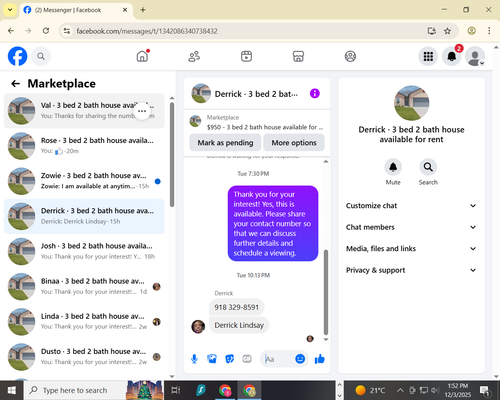Click the address bar URL
The height and width of the screenshot is (400, 500).
(147, 31)
